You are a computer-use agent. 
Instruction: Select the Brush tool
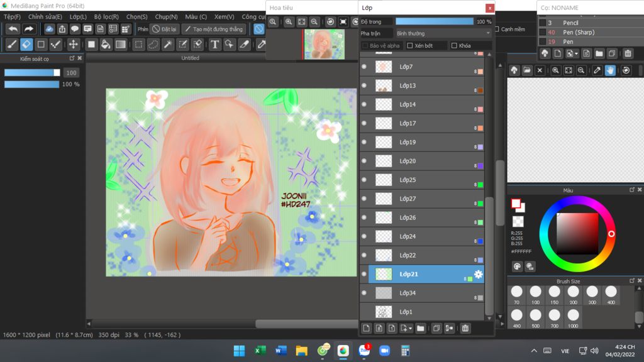click(12, 45)
